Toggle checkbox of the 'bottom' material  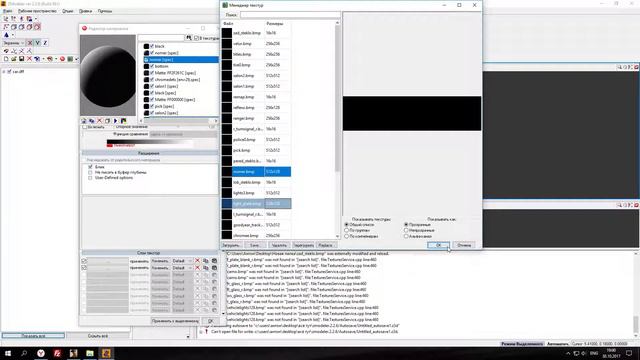pyautogui.click(x=152, y=66)
